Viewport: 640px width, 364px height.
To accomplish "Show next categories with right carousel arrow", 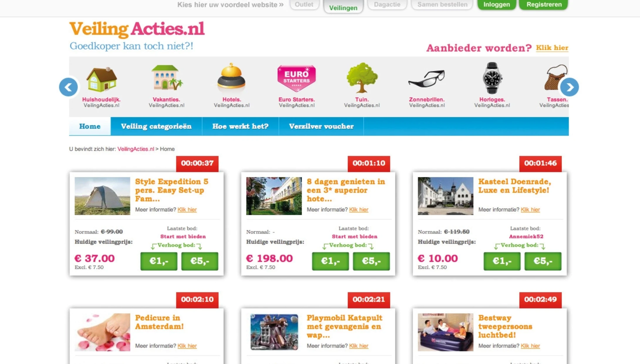I will (569, 87).
